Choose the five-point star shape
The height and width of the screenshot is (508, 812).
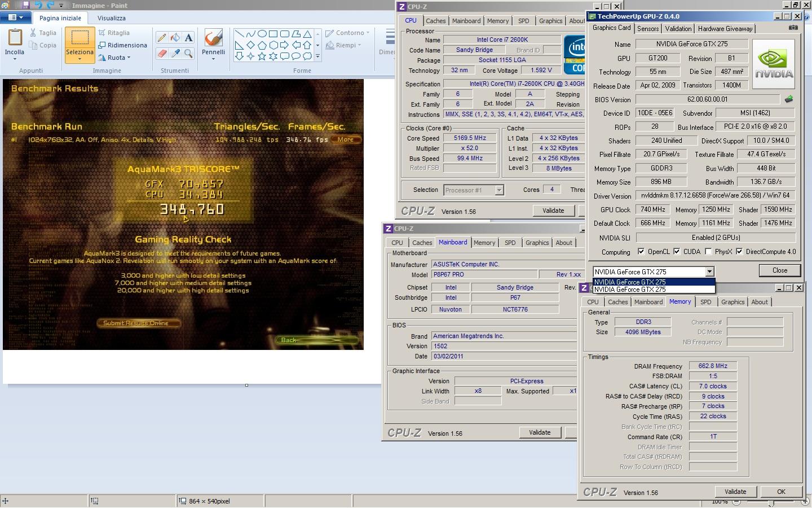click(x=262, y=56)
